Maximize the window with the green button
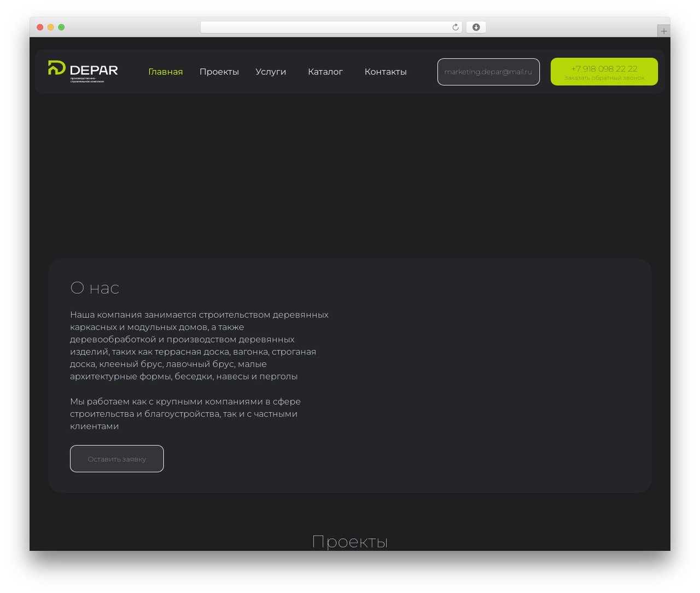 [61, 27]
